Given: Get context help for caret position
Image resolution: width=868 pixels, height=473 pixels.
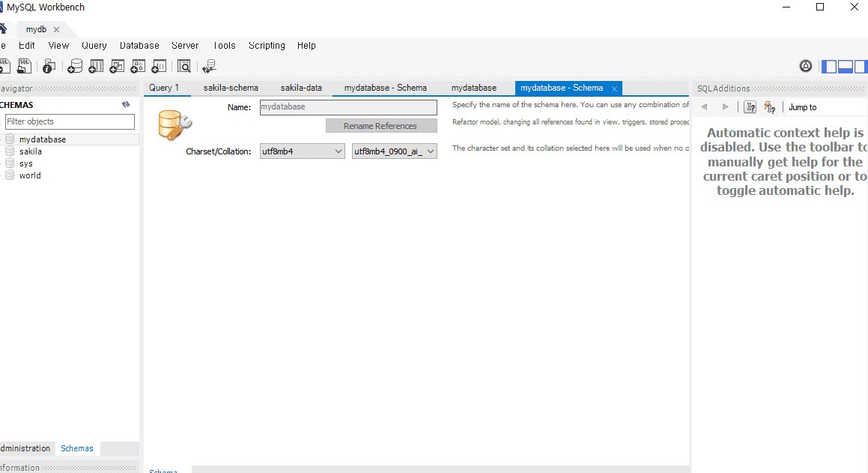Looking at the screenshot, I should pyautogui.click(x=750, y=107).
